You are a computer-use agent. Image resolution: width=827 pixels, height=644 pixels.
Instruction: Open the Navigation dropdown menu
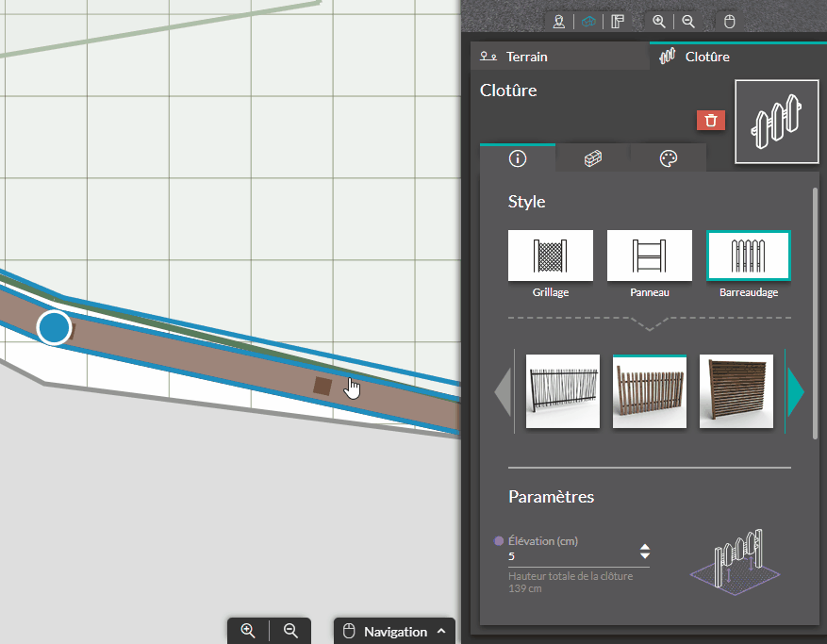coord(394,631)
